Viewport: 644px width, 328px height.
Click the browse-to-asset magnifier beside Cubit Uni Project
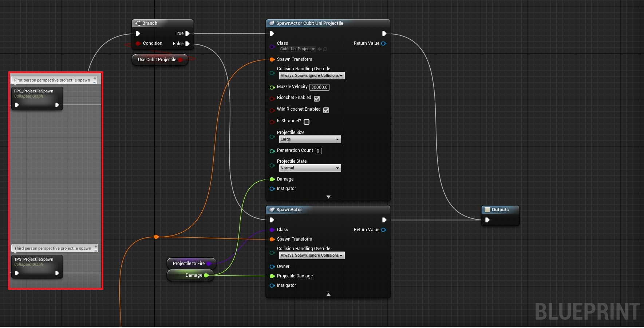[x=325, y=49]
